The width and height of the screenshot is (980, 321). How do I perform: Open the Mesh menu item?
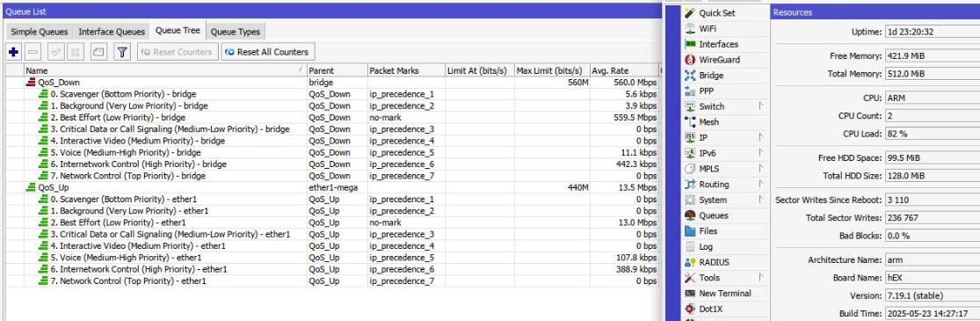tap(708, 122)
